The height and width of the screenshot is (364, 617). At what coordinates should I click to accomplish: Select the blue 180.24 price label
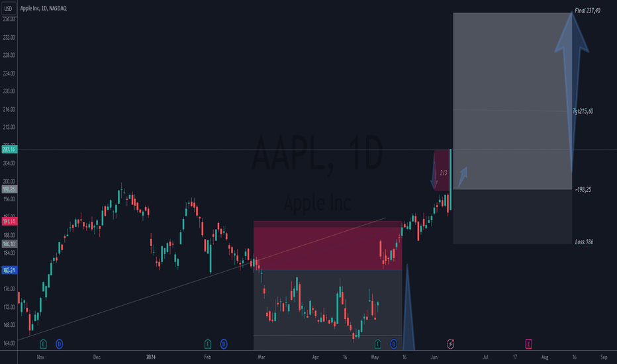click(x=9, y=270)
